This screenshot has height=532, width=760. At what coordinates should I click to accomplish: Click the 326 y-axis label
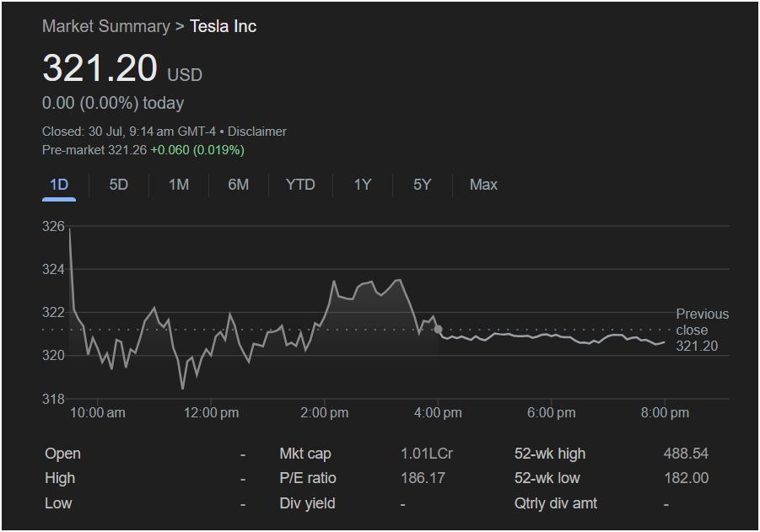[x=53, y=226]
